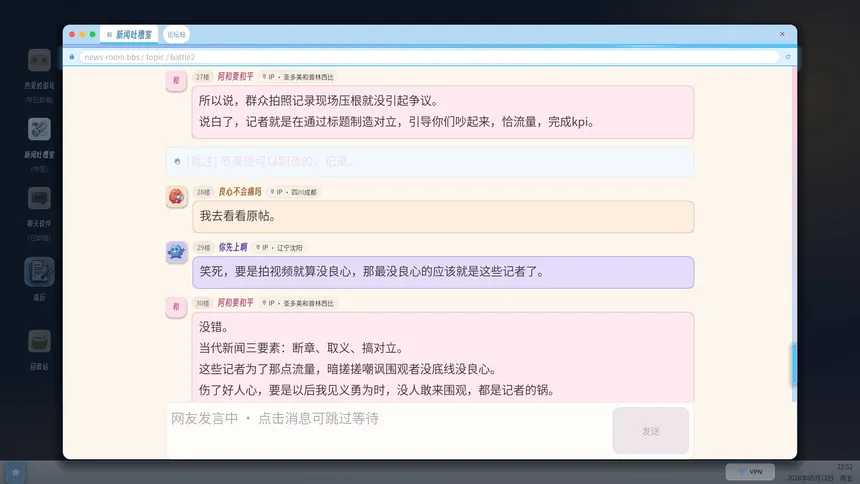The height and width of the screenshot is (484, 860).
Task: Click the 29楼 floor tag
Action: click(203, 247)
